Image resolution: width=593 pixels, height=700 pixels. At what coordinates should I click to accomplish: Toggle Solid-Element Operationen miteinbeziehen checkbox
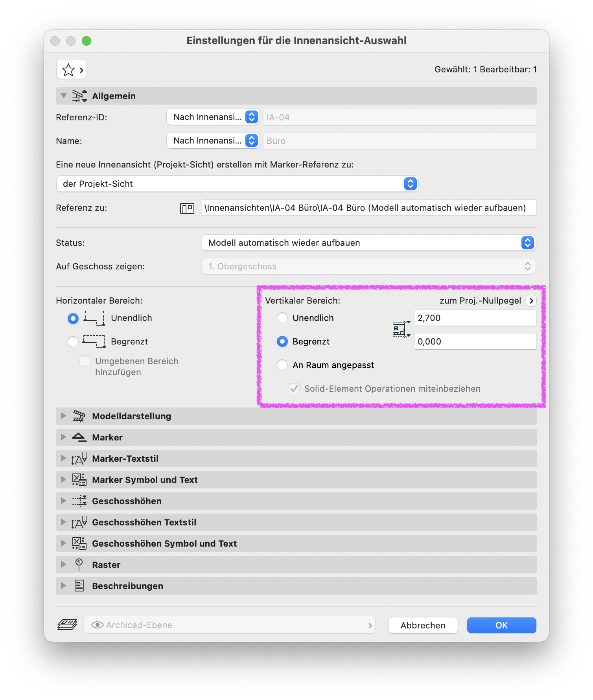pos(294,389)
